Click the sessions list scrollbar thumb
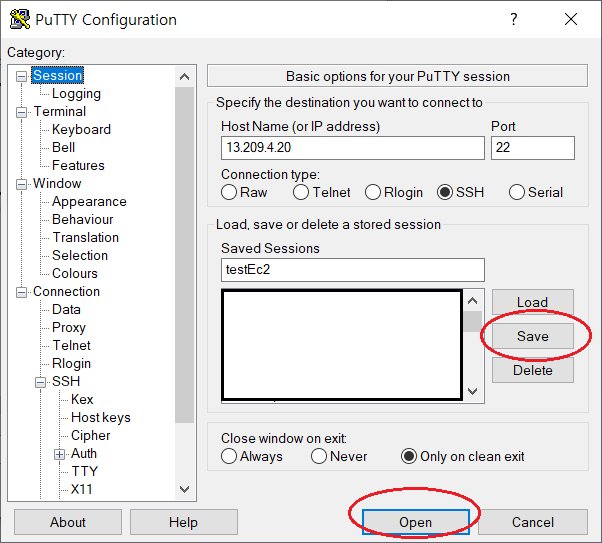This screenshot has height=543, width=602. 473,321
